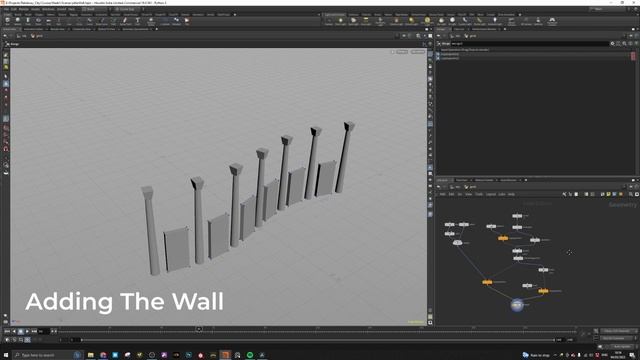Open the File menu
Image resolution: width=640 pixels, height=360 pixels.
tap(6, 9)
